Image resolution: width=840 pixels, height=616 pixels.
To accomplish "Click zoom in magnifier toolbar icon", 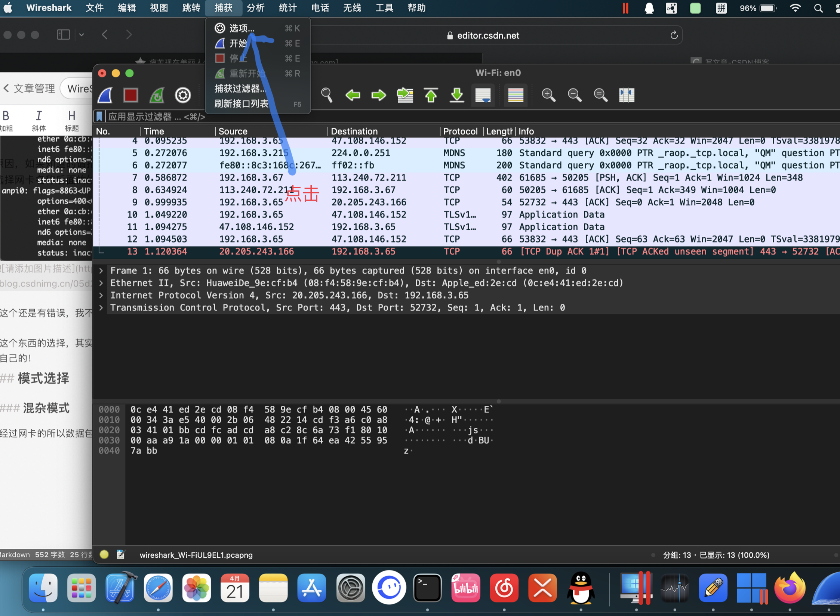I will point(548,95).
